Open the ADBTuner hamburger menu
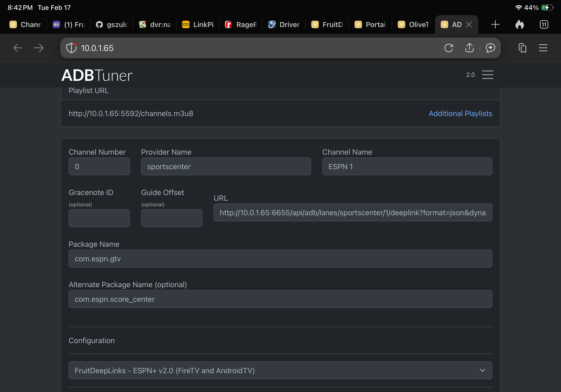561x392 pixels. coord(487,75)
